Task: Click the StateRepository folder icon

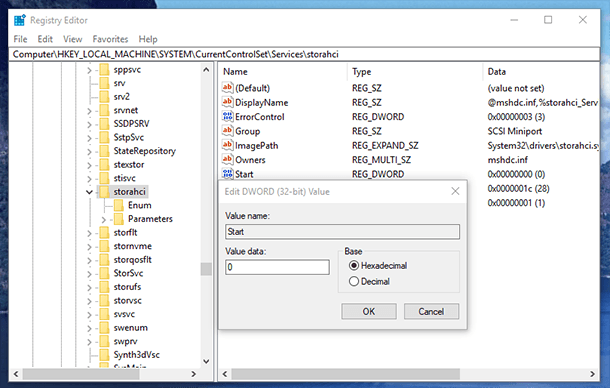Action: click(x=104, y=151)
